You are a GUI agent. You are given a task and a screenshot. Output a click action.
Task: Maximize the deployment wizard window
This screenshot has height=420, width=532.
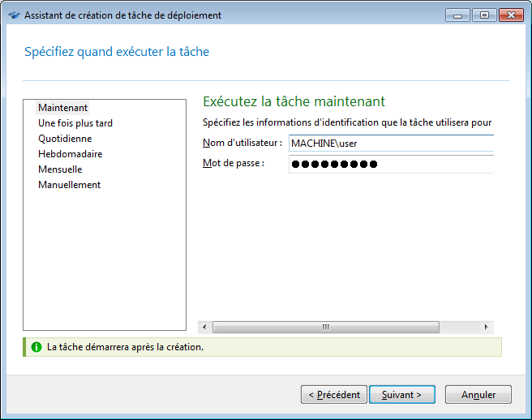[x=484, y=15]
